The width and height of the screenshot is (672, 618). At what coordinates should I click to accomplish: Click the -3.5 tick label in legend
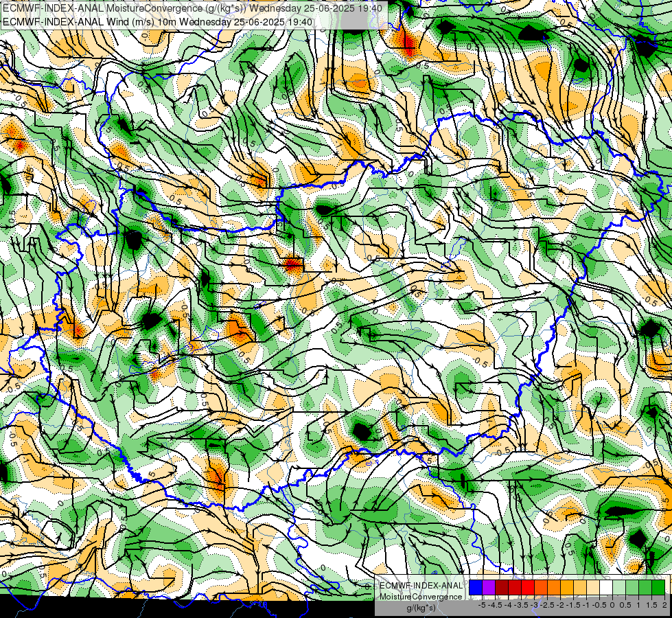pyautogui.click(x=522, y=605)
